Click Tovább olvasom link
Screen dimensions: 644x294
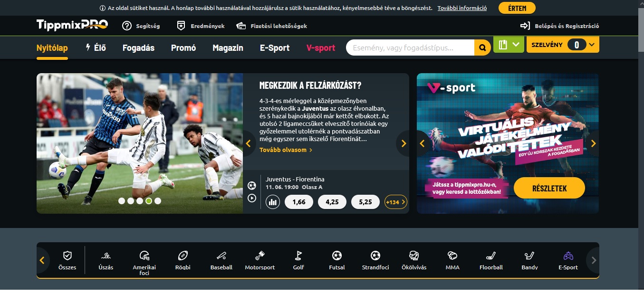(286, 150)
